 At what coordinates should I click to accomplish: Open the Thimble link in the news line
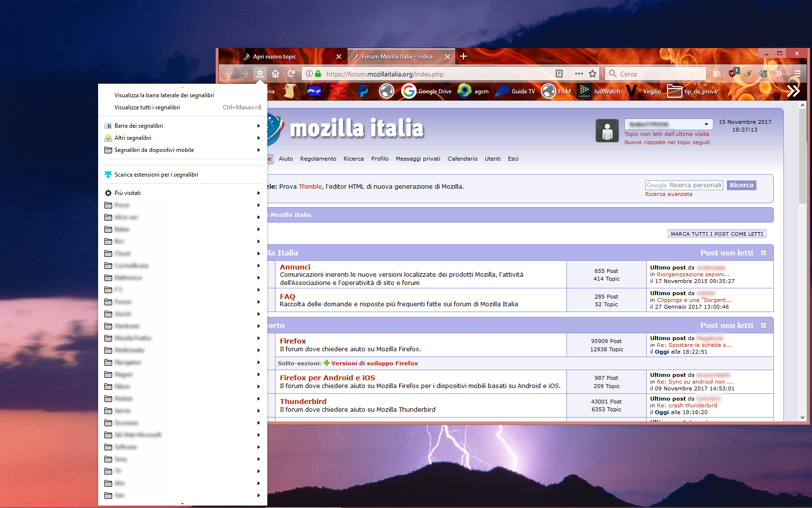click(x=310, y=186)
